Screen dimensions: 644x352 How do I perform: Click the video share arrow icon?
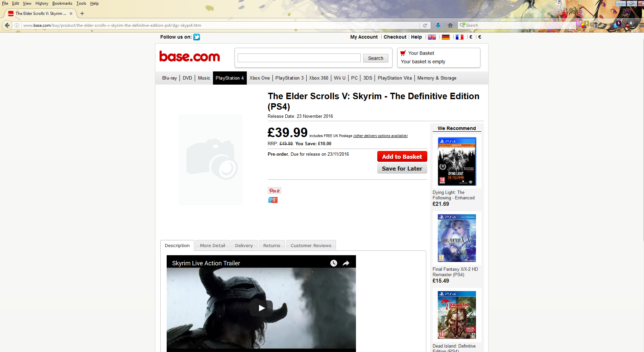[346, 263]
